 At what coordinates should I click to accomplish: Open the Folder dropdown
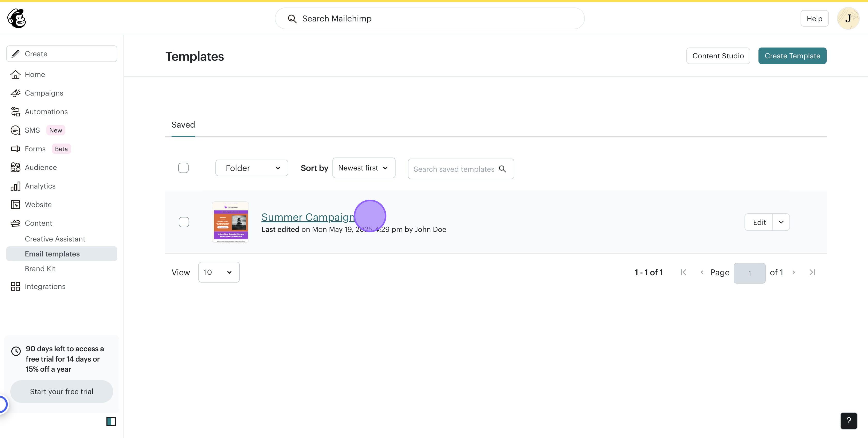pos(252,168)
